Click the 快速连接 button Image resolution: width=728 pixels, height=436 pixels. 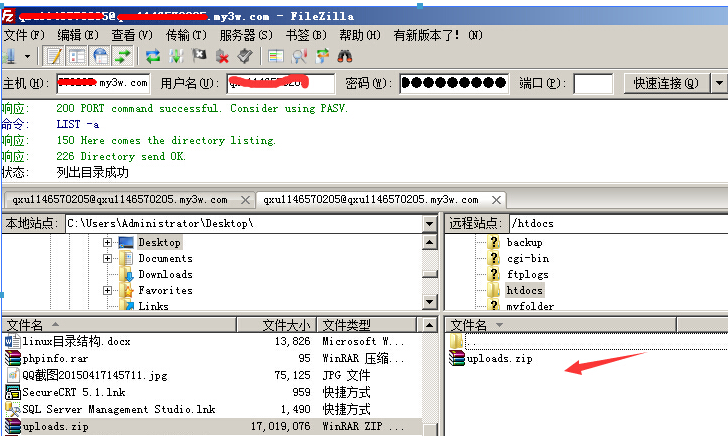tap(665, 83)
